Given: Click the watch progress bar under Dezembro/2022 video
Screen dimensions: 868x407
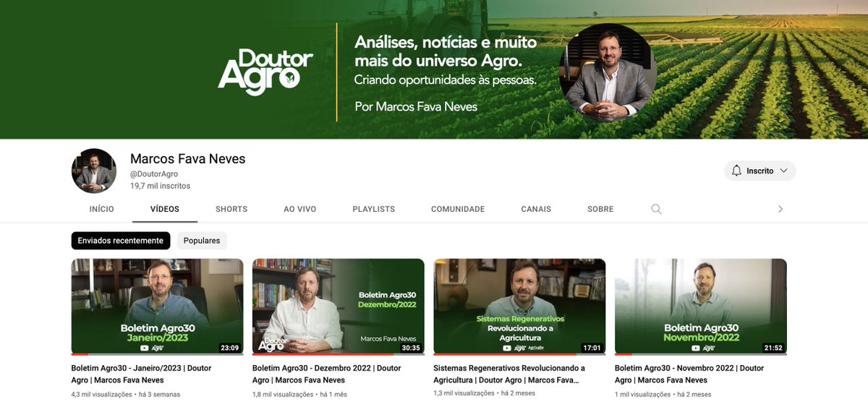Looking at the screenshot, I should point(339,354).
